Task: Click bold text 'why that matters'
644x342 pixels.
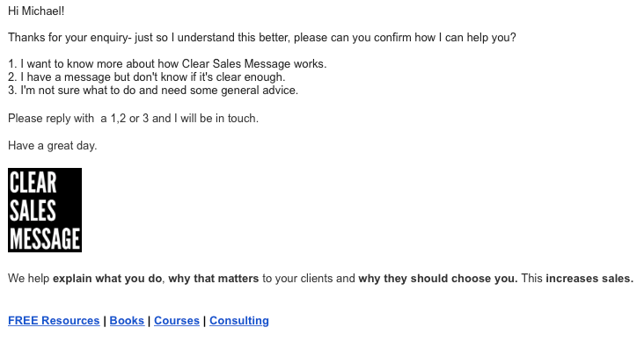Action: click(214, 279)
